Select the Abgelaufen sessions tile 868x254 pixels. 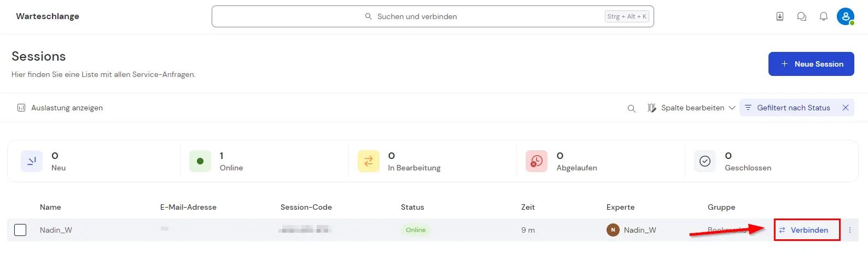tap(599, 162)
